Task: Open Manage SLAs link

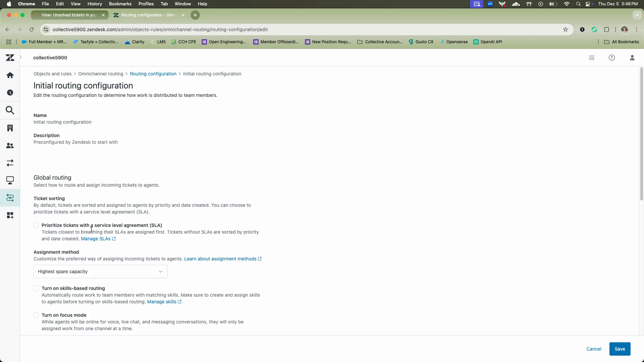Action: coord(98,239)
